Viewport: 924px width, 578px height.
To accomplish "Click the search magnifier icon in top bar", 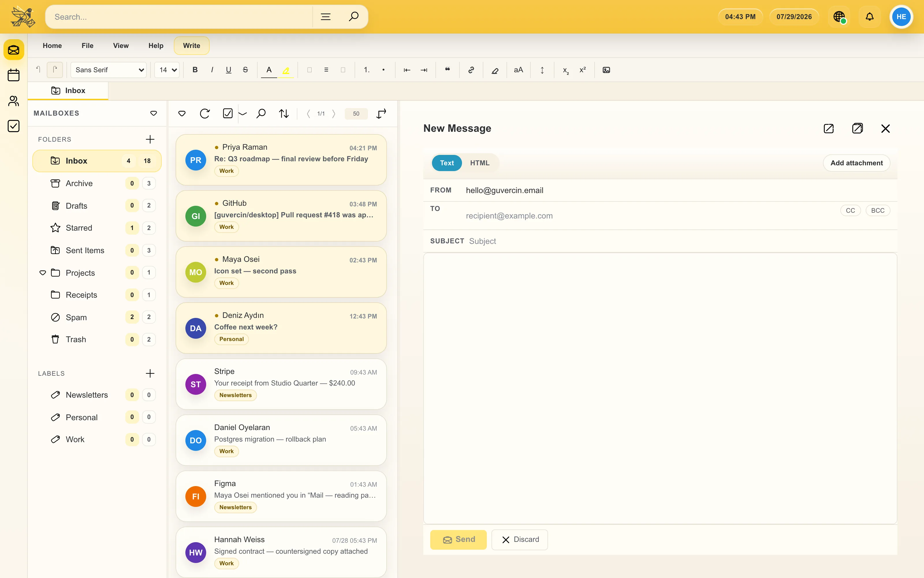I will click(353, 16).
